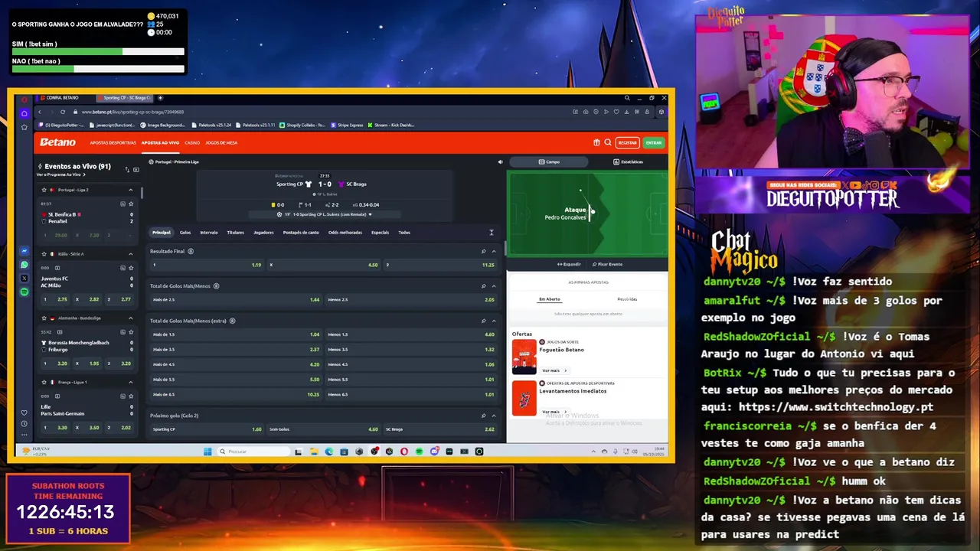Switch to the Resolvidas bets tab
980x551 pixels.
click(x=627, y=299)
